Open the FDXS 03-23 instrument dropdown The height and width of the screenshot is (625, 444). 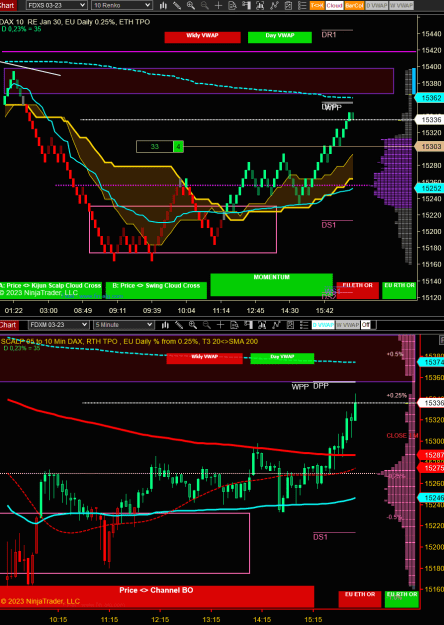click(x=57, y=5)
